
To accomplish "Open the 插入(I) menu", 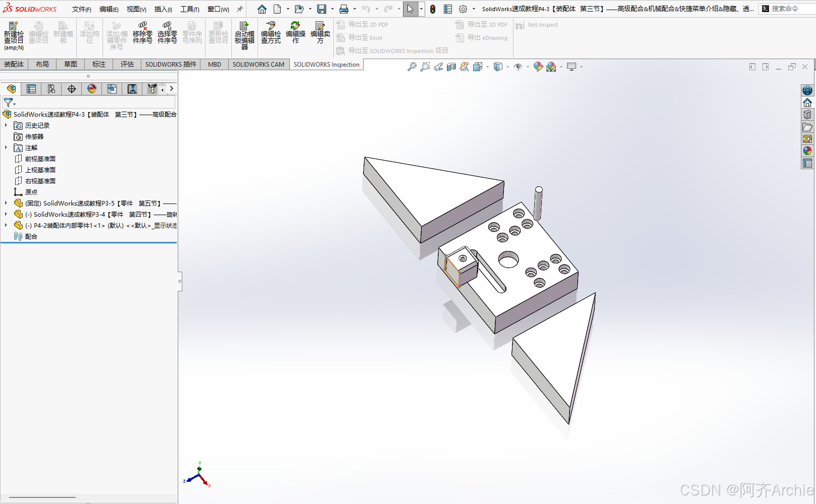I will coord(163,9).
